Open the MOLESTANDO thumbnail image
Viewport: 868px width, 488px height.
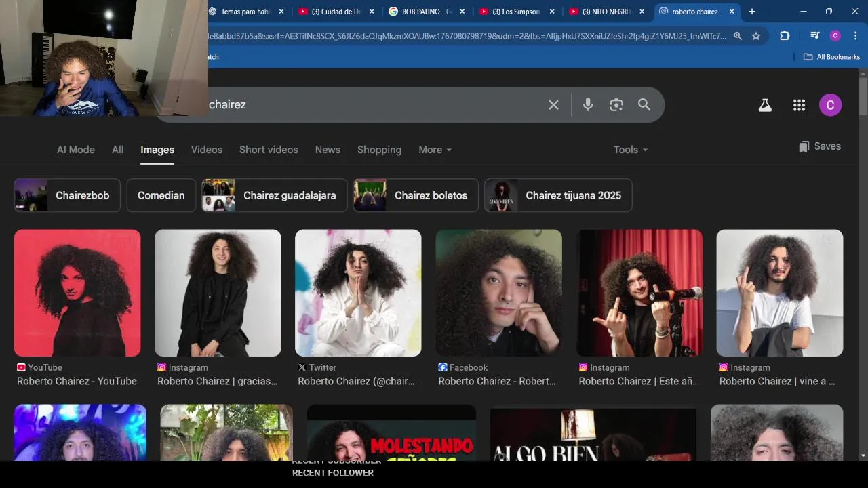[x=391, y=433]
